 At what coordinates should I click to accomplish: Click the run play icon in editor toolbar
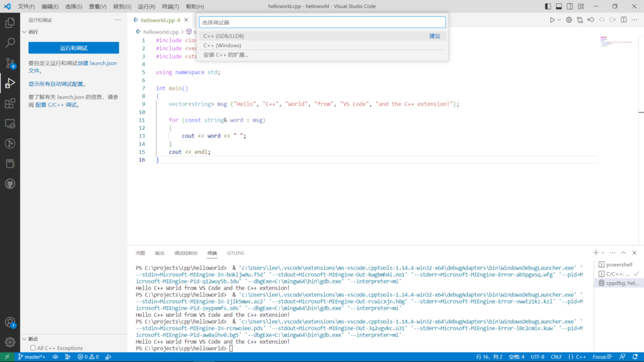pyautogui.click(x=552, y=19)
